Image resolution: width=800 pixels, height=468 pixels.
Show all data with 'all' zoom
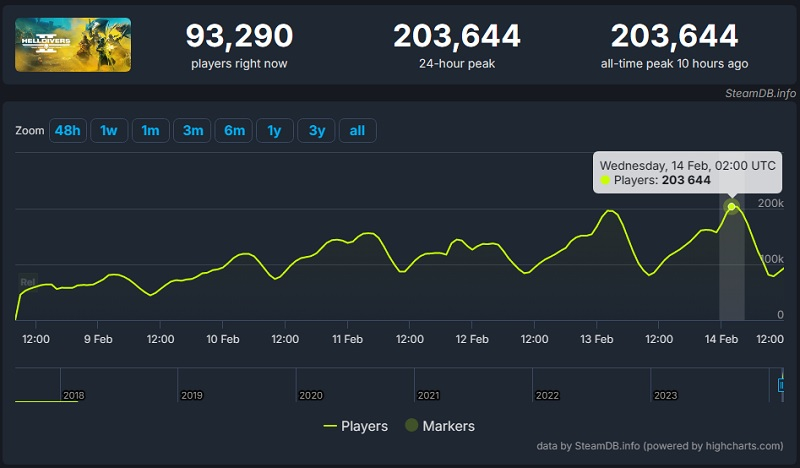(x=357, y=131)
